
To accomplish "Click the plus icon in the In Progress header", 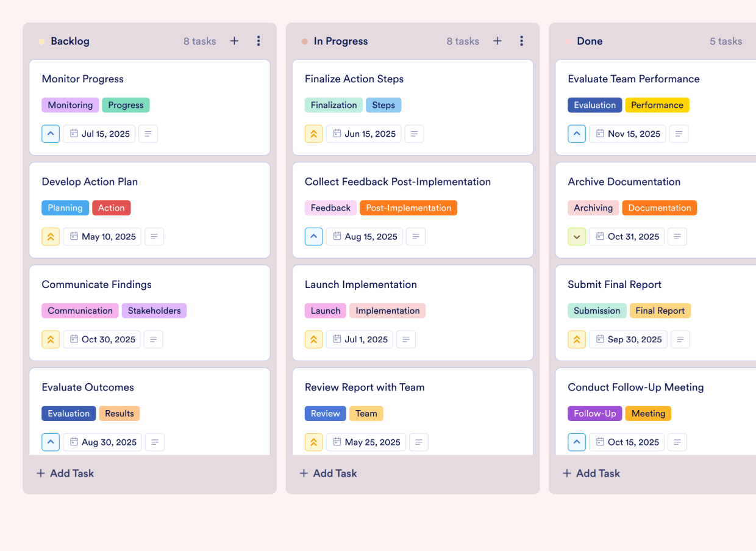I will (497, 41).
